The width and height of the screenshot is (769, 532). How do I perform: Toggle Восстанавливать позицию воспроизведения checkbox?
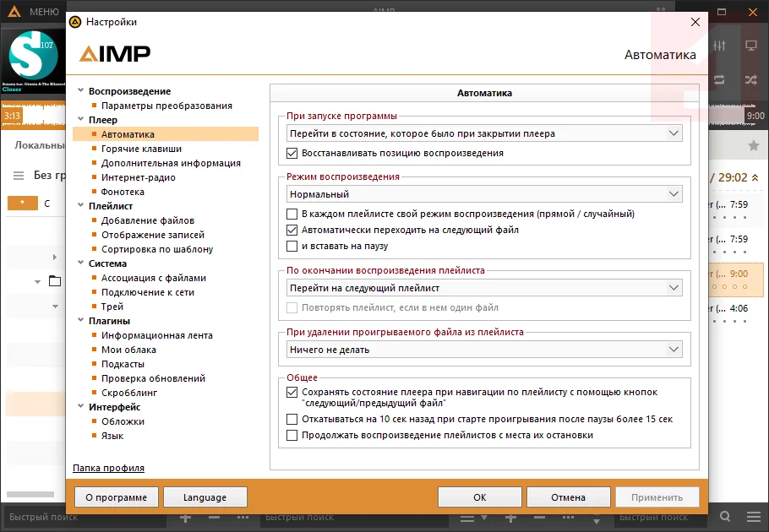[292, 153]
